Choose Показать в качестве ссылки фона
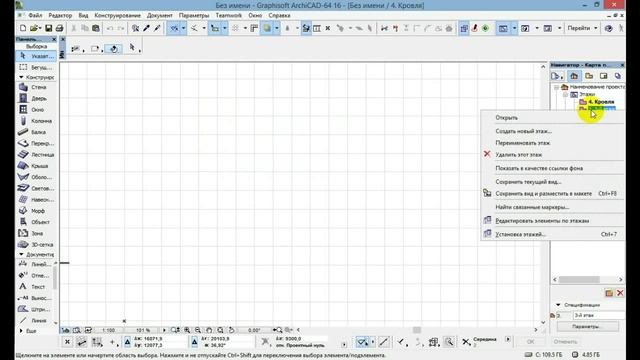 553,168
